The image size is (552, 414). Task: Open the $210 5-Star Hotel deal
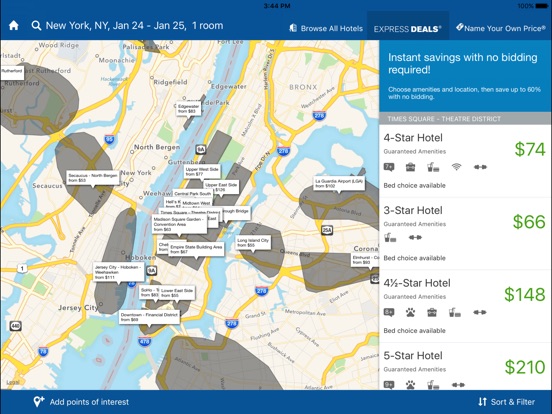[465, 367]
